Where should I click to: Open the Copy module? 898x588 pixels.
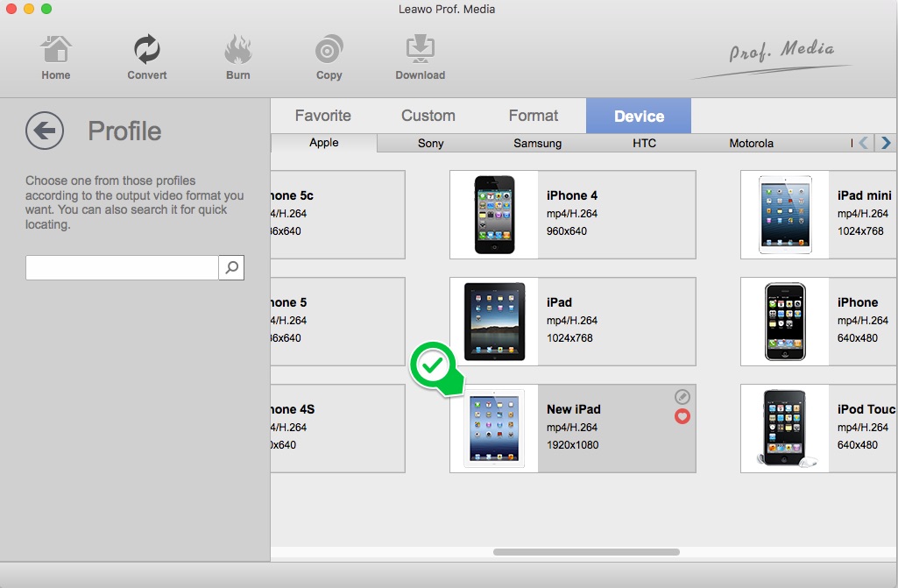[x=329, y=57]
